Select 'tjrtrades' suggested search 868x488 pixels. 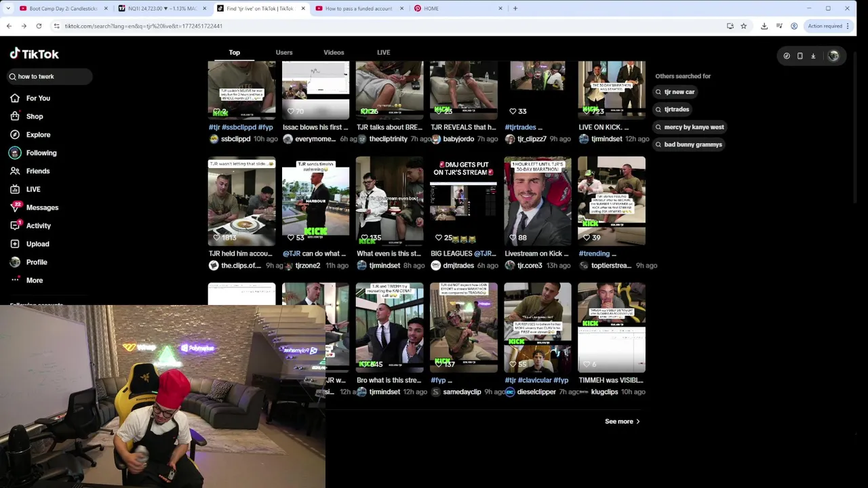click(673, 109)
